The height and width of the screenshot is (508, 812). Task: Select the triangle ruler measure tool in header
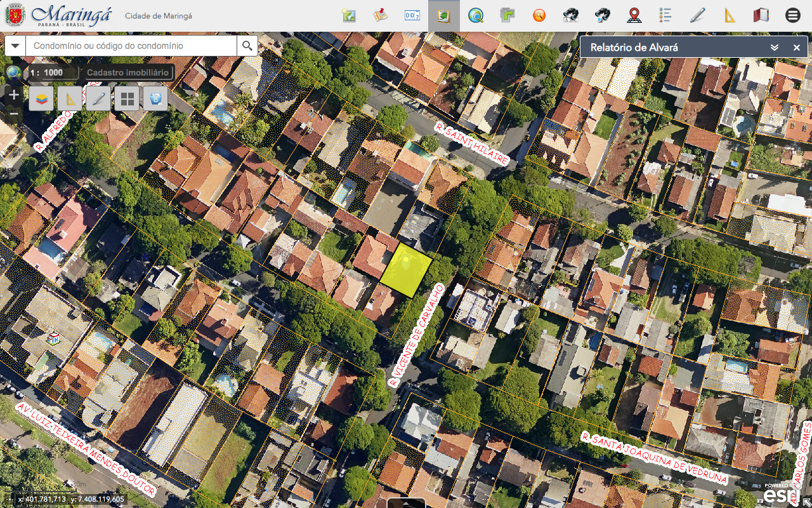coord(730,15)
